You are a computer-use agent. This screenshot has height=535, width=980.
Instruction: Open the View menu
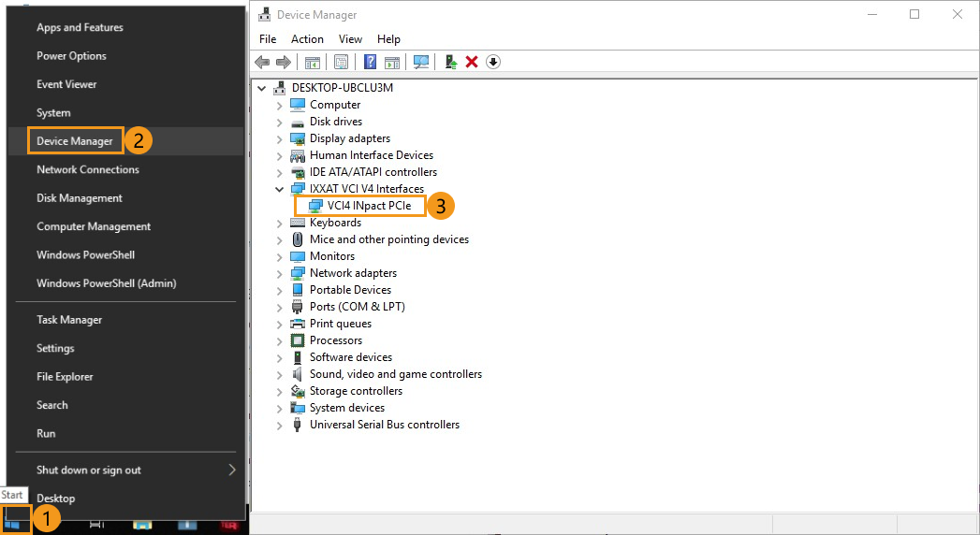pyautogui.click(x=350, y=39)
